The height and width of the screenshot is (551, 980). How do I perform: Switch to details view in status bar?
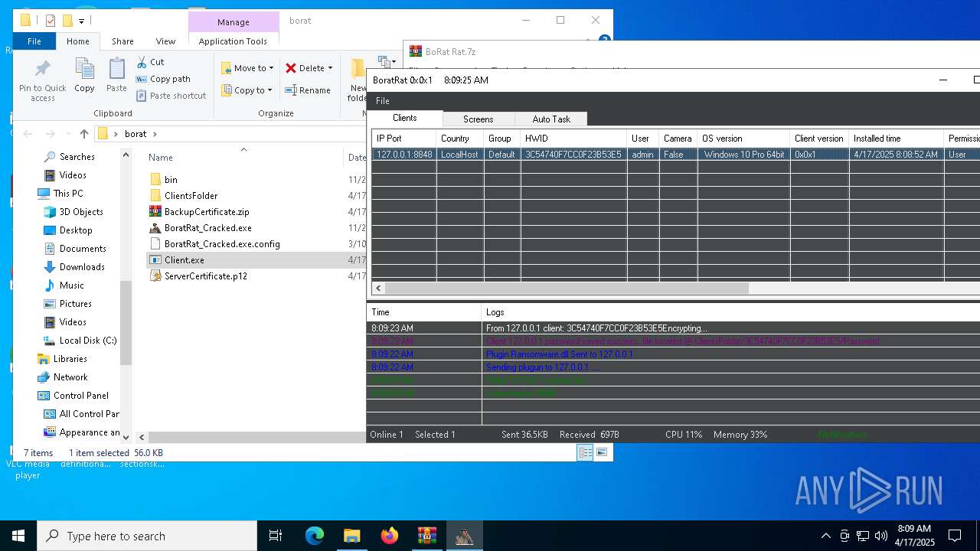point(585,453)
